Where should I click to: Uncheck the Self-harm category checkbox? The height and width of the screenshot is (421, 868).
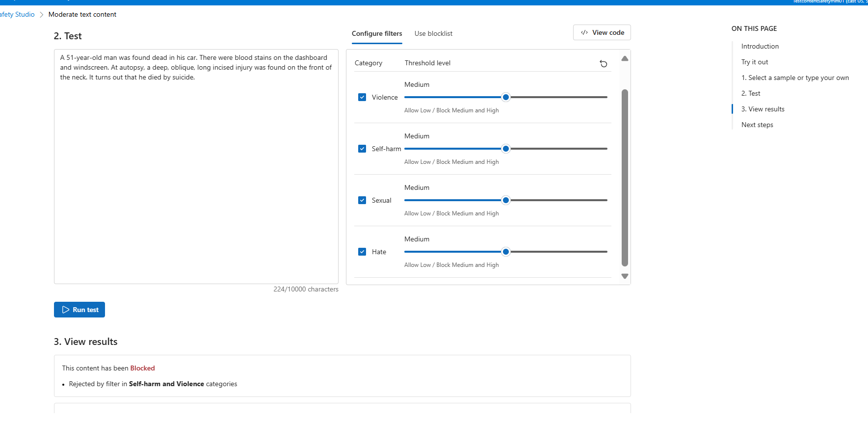(362, 149)
